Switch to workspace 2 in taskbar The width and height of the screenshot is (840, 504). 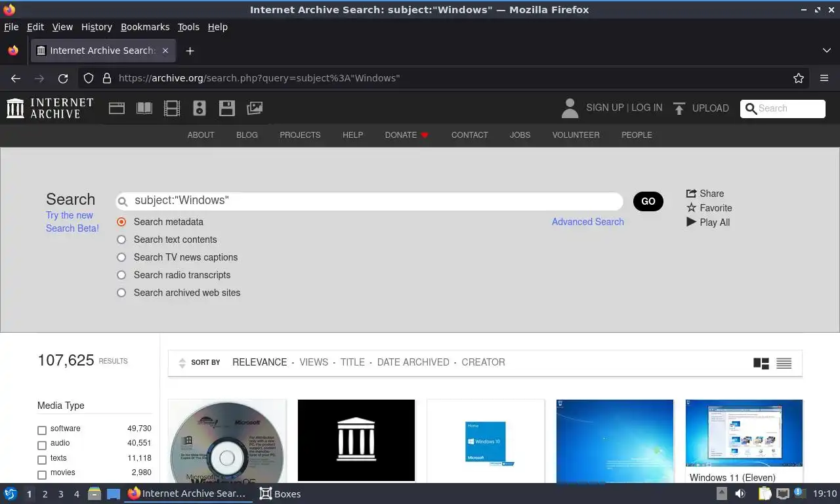(45, 493)
